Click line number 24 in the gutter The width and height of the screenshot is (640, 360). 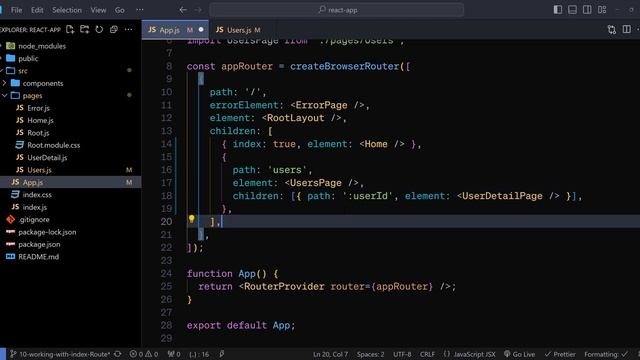coord(166,273)
